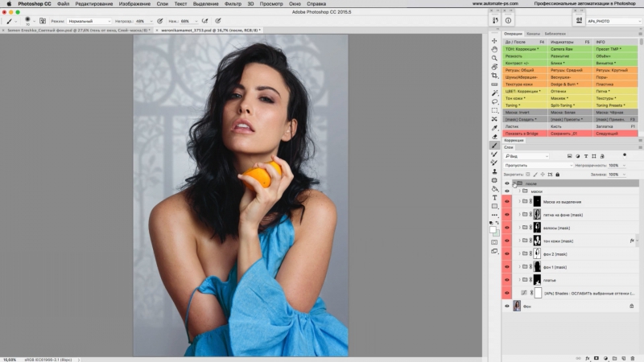Open the brush Mode dropdown «Нормальный»
The image size is (644, 362).
[x=89, y=21]
